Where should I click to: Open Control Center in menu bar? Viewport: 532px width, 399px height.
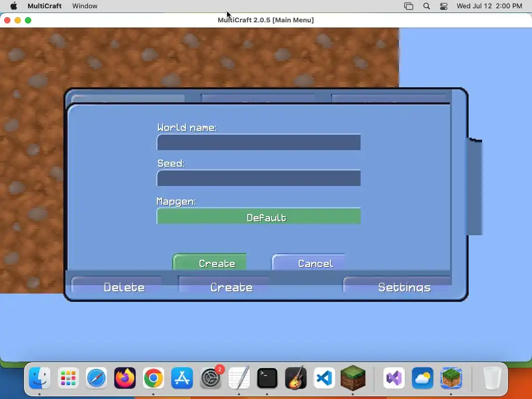tap(444, 6)
